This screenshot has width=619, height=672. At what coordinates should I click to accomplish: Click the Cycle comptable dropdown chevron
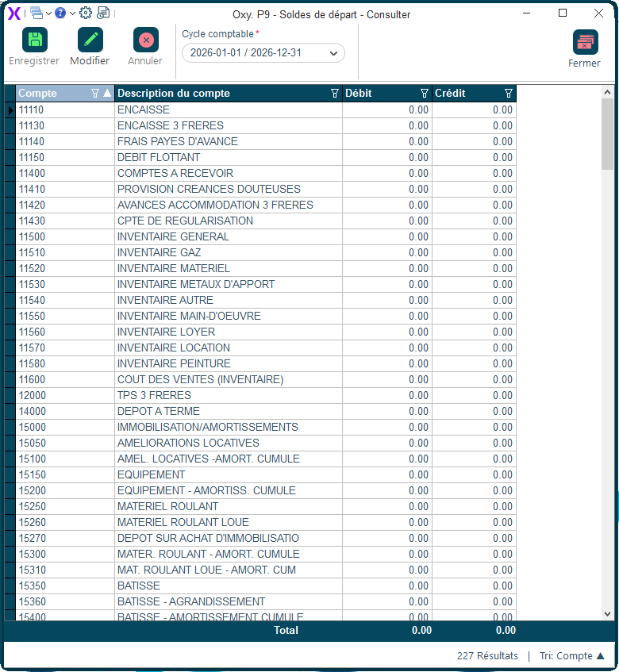coord(333,54)
